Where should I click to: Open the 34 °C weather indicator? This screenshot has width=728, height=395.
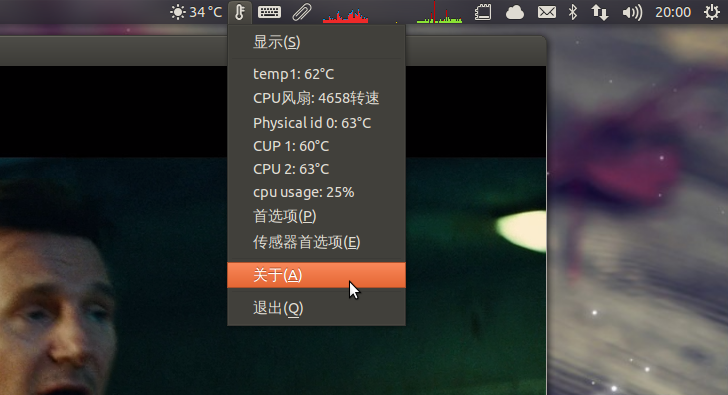tap(196, 12)
